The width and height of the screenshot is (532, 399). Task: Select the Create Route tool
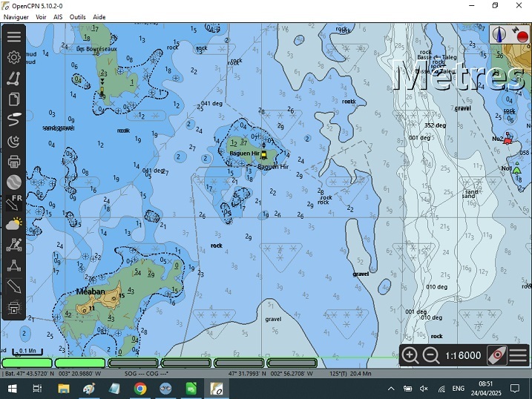click(x=14, y=79)
